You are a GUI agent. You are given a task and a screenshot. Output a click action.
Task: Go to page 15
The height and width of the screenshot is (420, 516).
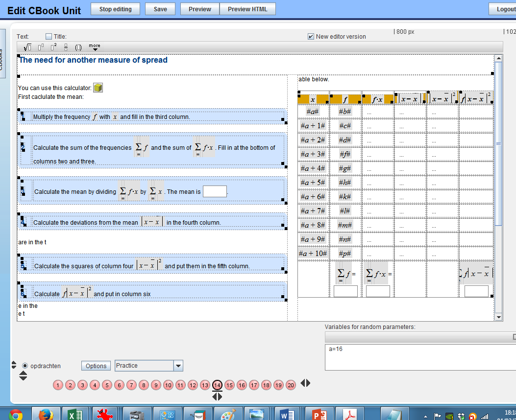click(x=229, y=385)
